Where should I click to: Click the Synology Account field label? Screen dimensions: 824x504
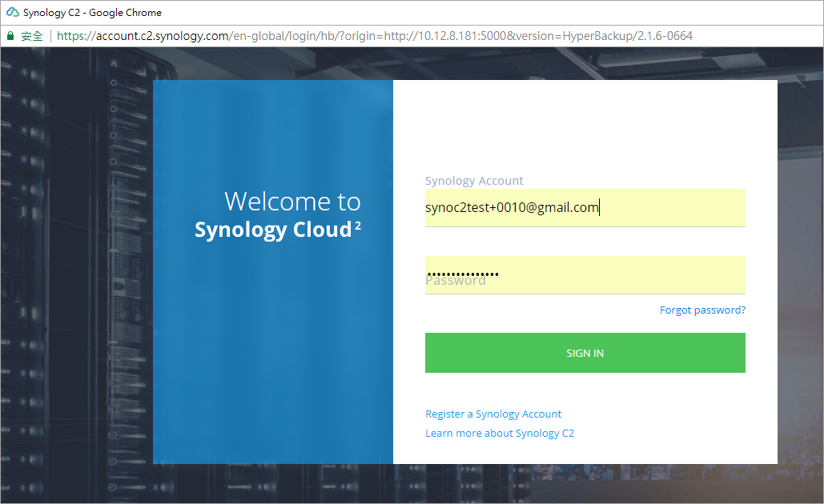point(474,180)
